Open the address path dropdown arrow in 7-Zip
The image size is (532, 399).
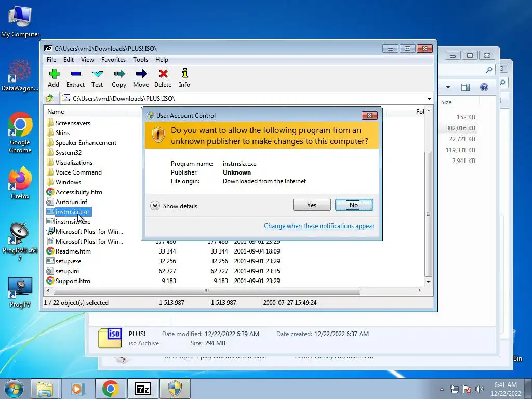click(429, 99)
